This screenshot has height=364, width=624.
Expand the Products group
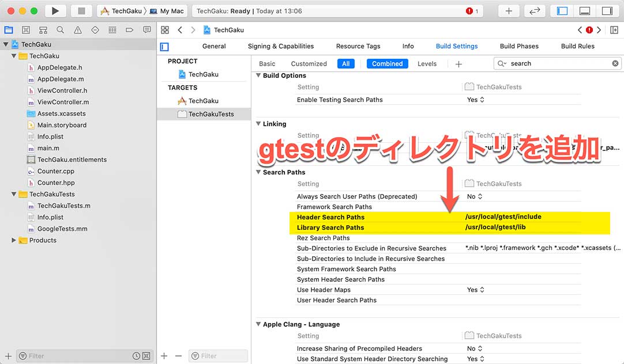(13, 240)
